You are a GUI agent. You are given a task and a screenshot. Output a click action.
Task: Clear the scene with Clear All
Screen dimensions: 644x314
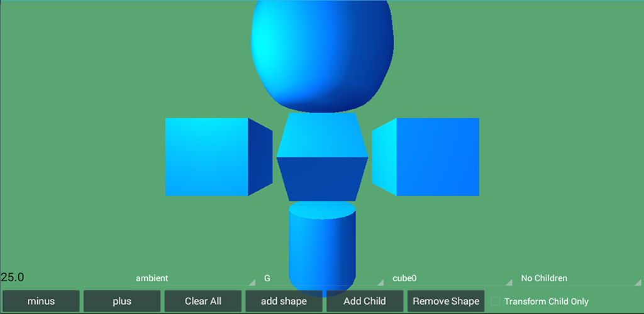tap(203, 301)
